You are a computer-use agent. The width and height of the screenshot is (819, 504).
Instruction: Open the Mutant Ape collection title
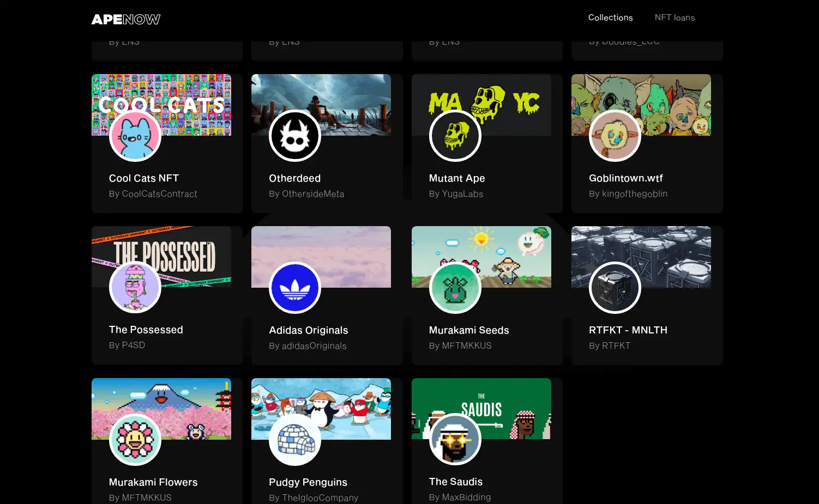point(457,178)
